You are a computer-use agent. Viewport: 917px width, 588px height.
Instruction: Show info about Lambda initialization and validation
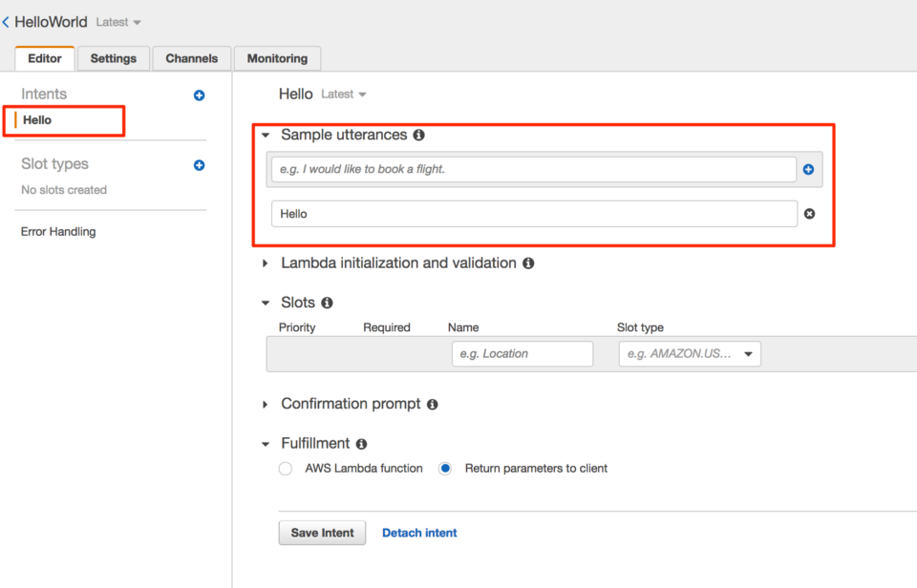[528, 263]
